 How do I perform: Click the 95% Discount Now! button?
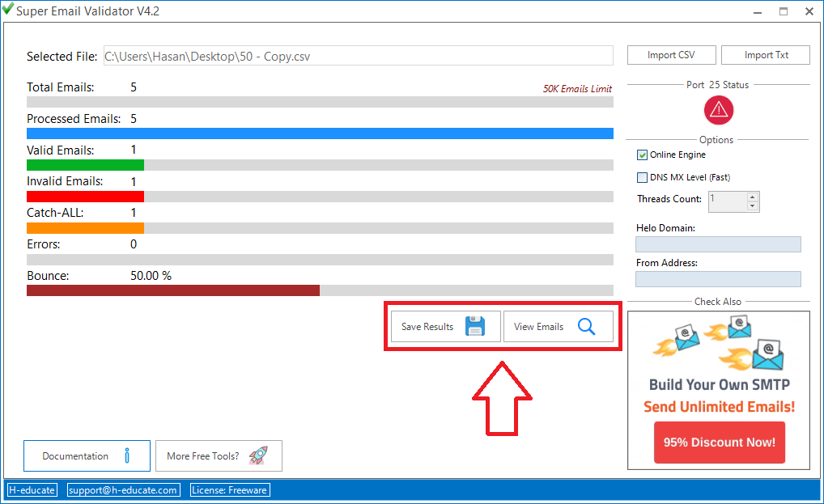click(719, 442)
